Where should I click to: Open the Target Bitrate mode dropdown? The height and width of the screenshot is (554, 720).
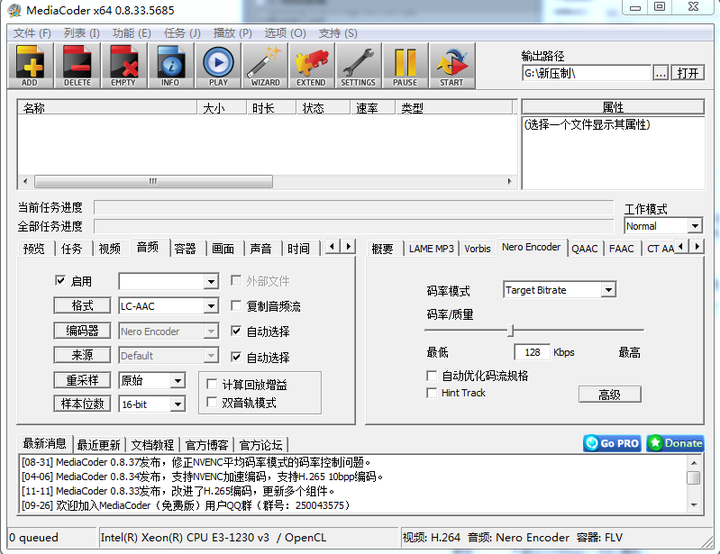559,290
